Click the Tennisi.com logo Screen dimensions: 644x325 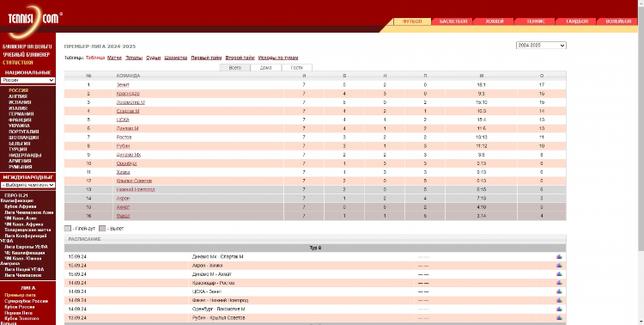(x=33, y=19)
